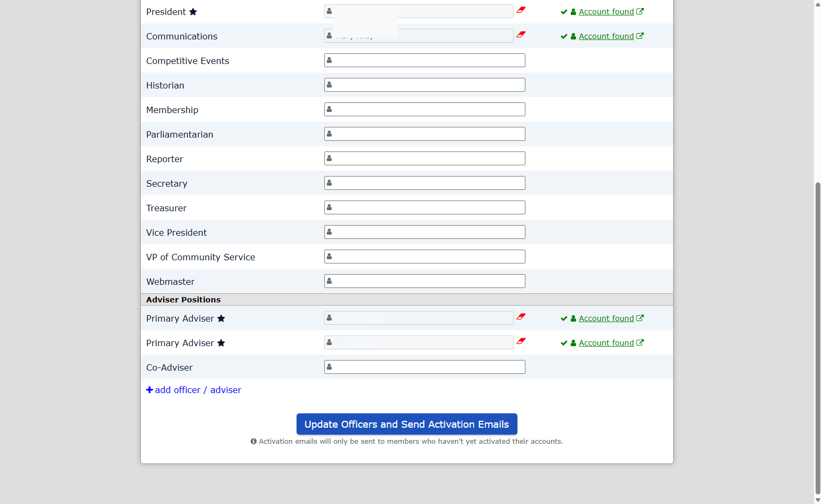Focus the Membership name field
This screenshot has height=504, width=822.
click(x=425, y=109)
